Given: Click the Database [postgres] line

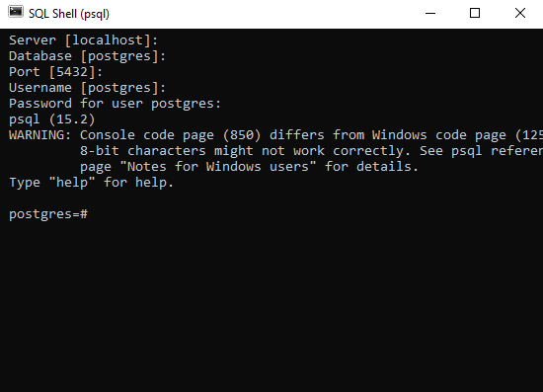Looking at the screenshot, I should [87, 56].
